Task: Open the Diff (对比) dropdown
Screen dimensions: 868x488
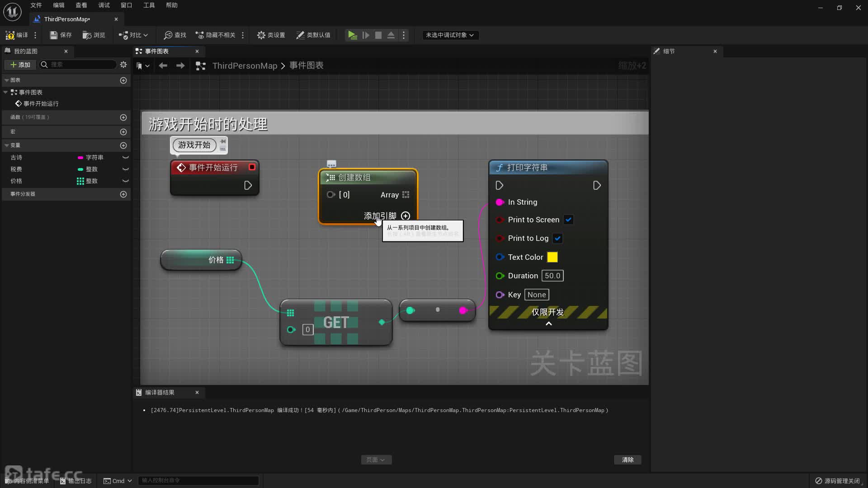Action: (133, 35)
